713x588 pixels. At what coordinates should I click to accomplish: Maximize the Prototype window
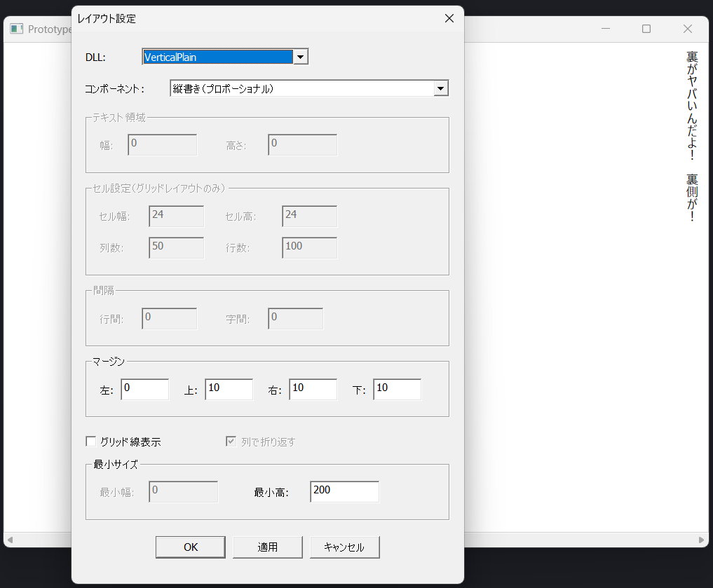(x=646, y=29)
